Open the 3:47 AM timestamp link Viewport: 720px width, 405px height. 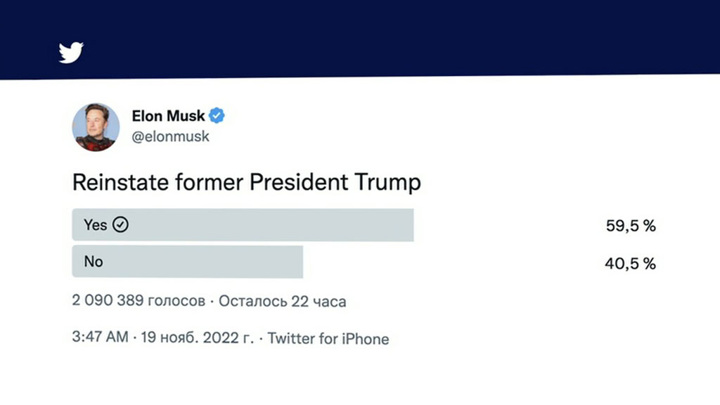coord(100,337)
